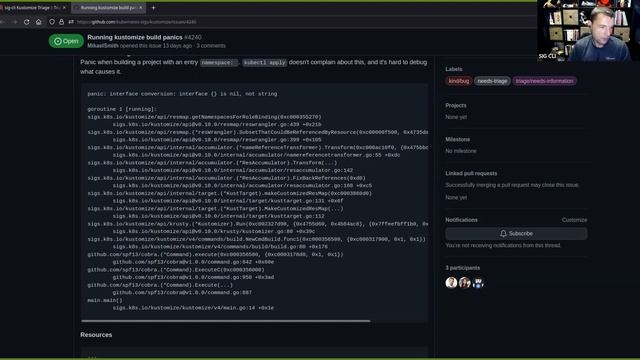Click the Milestone sidebar heading

(x=458, y=139)
